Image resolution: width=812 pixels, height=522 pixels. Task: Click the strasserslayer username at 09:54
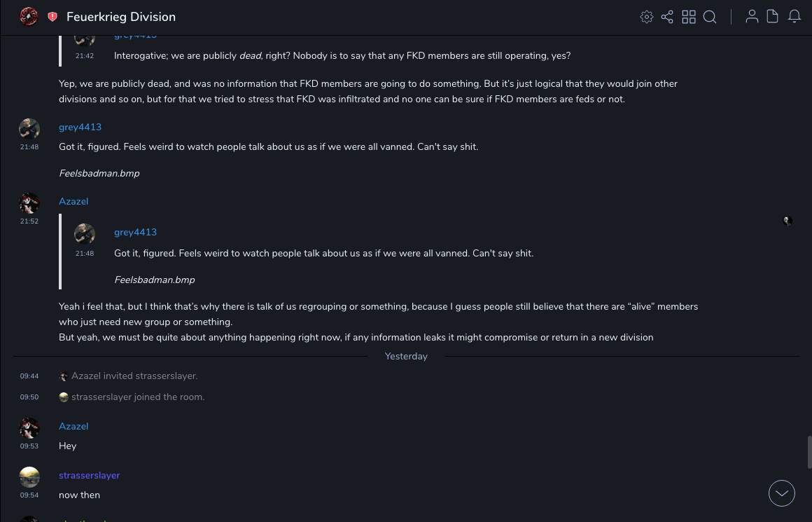tap(90, 475)
